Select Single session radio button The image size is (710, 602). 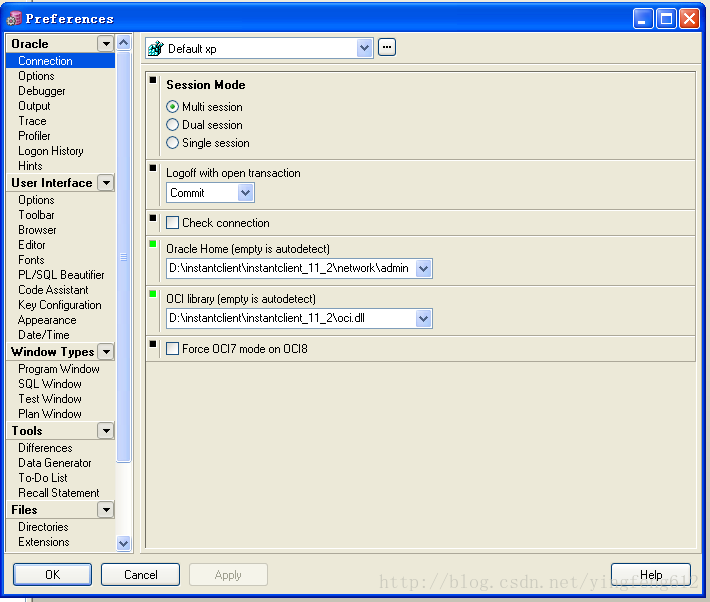coord(172,143)
